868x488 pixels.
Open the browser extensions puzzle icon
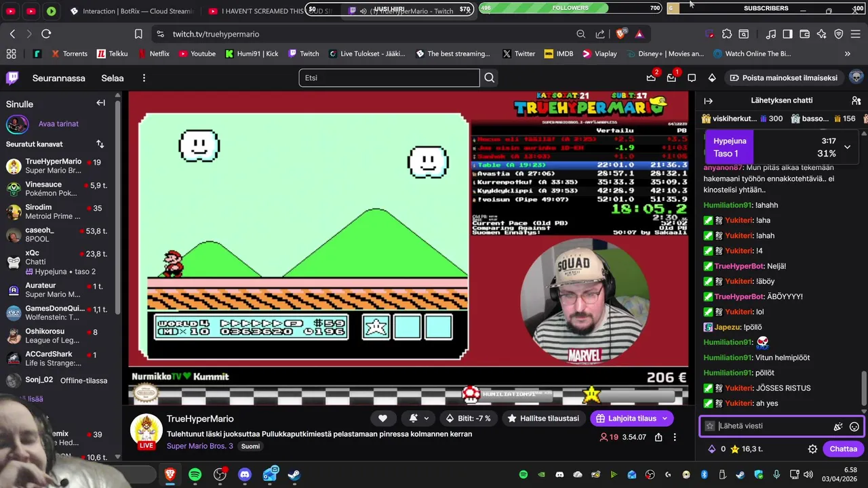pos(727,34)
